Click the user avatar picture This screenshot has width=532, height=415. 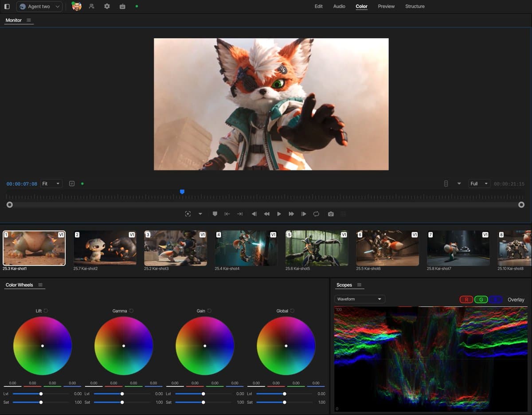pos(77,6)
